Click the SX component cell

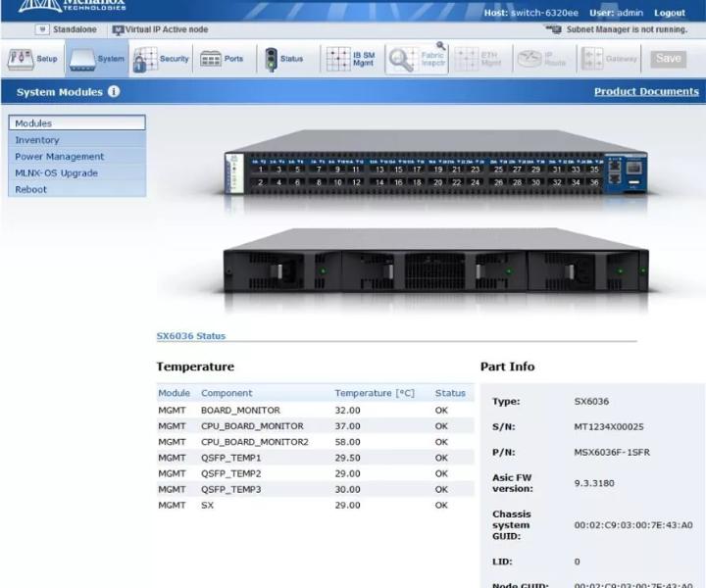[x=207, y=506]
